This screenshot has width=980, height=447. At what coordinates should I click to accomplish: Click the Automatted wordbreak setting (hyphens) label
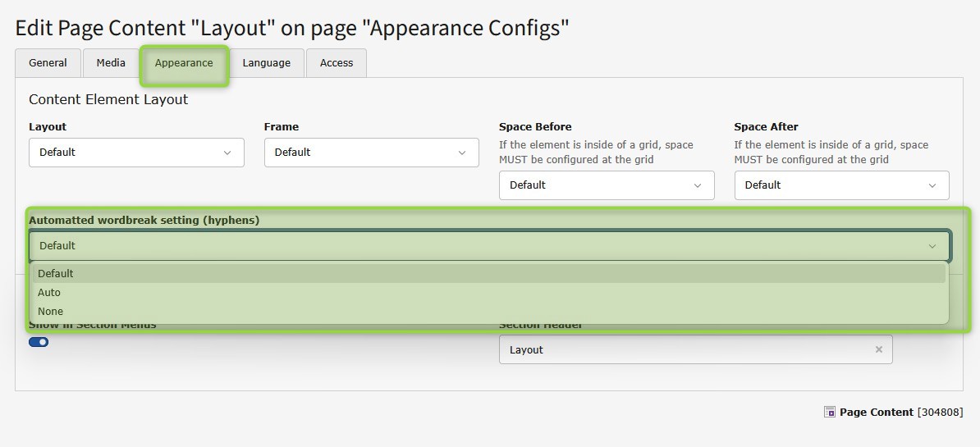coord(144,221)
